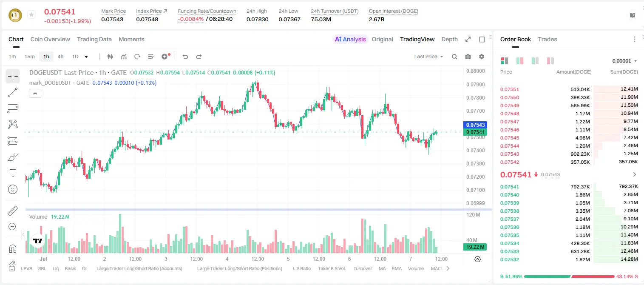
Task: Add DOGE to favorites with star
Action: (x=31, y=15)
